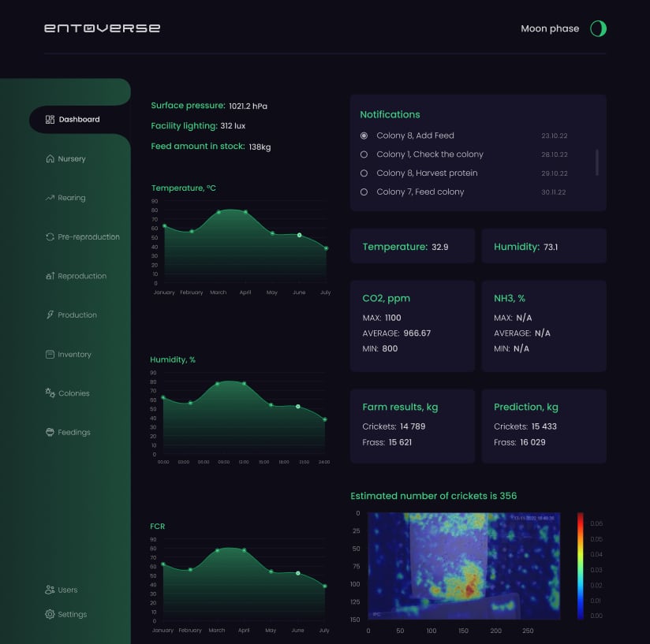The height and width of the screenshot is (644, 650).
Task: Select radio for Colony 1, Check the colony
Action: [x=364, y=154]
